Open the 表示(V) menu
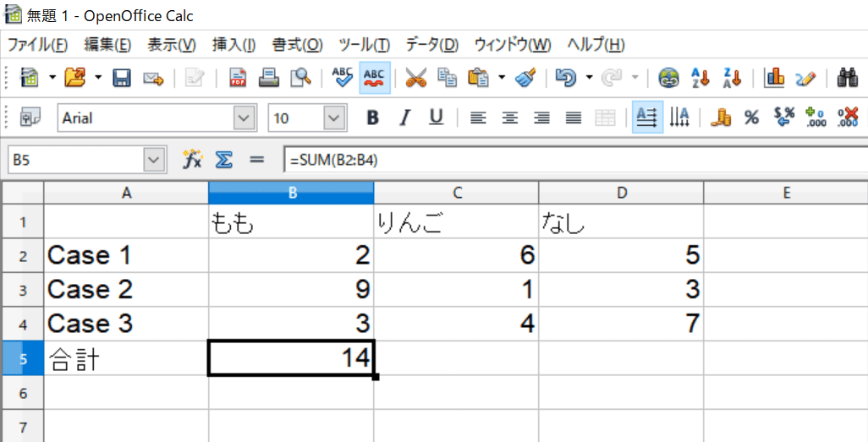This screenshot has width=868, height=442. pos(172,45)
